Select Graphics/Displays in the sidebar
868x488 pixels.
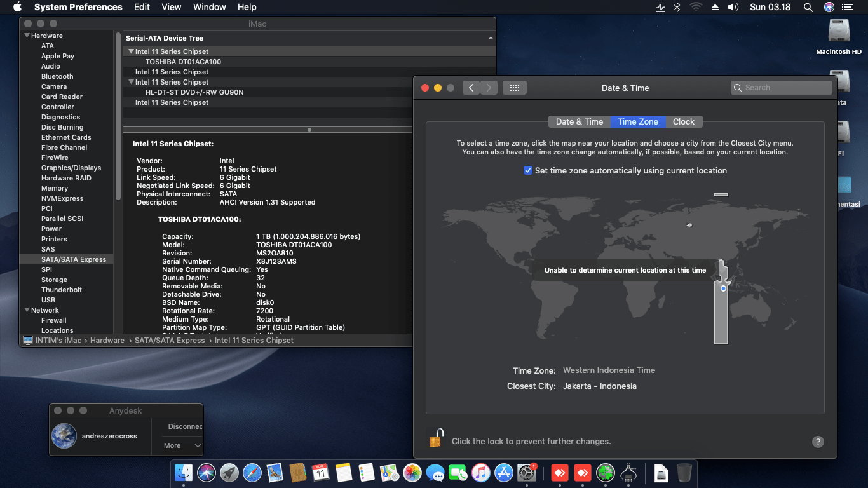pos(71,168)
